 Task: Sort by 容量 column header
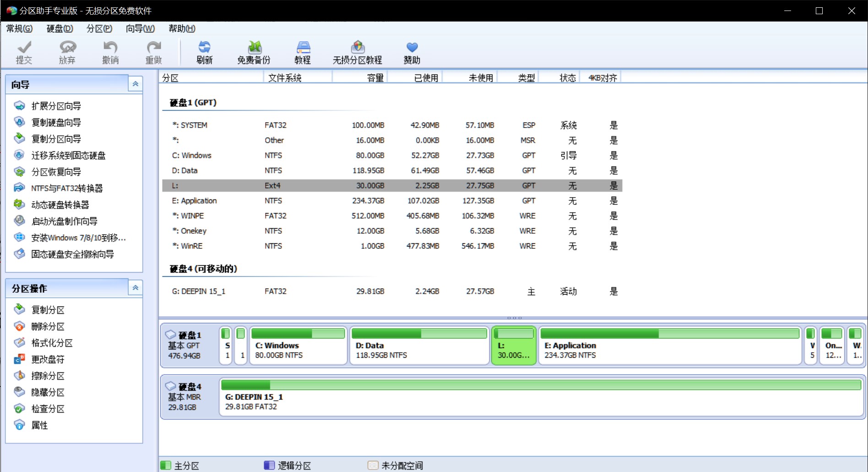click(360, 78)
